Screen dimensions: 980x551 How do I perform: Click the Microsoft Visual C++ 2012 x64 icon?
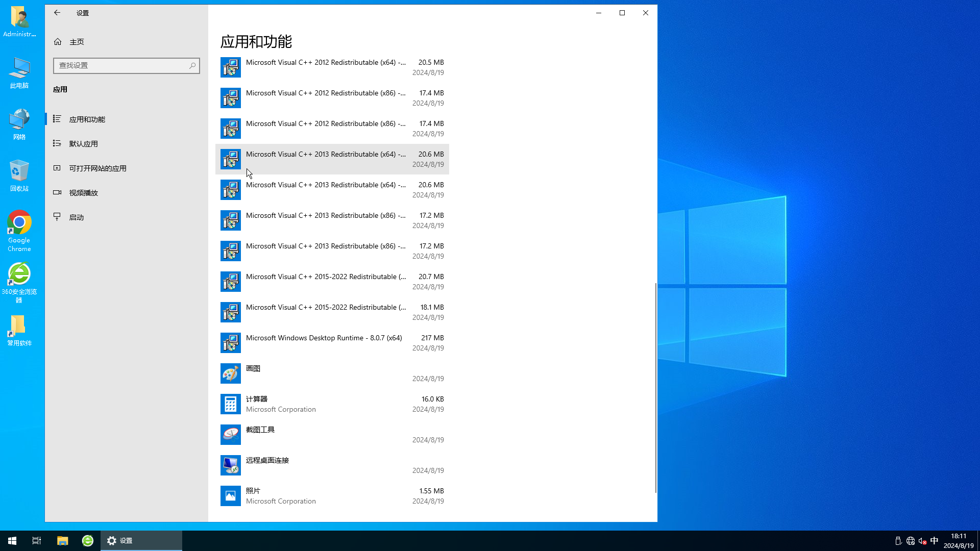click(231, 67)
